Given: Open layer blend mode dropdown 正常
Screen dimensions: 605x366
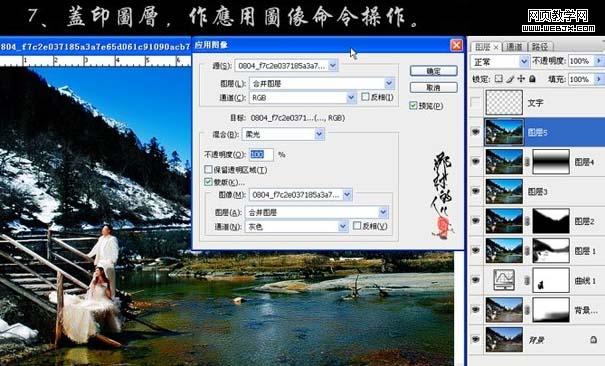Looking at the screenshot, I should pyautogui.click(x=524, y=61).
